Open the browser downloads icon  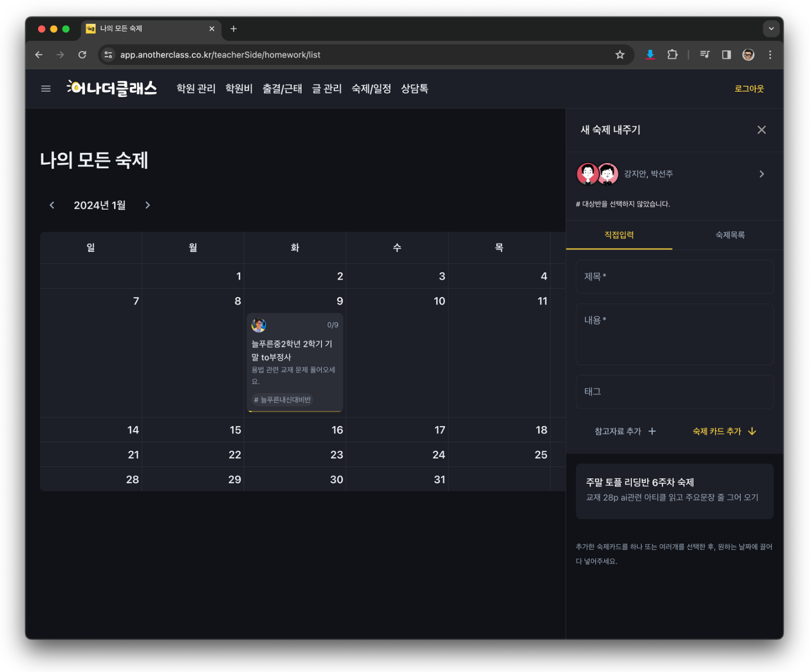(650, 55)
